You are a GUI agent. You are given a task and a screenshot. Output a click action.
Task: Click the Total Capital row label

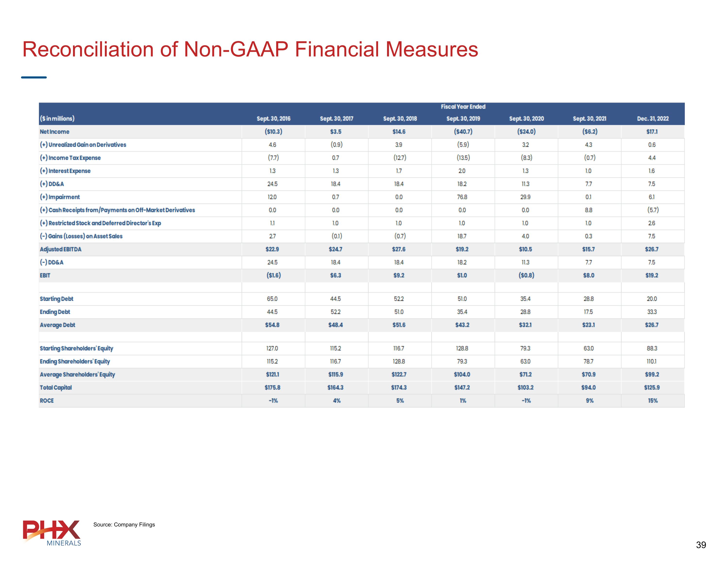(x=56, y=387)
